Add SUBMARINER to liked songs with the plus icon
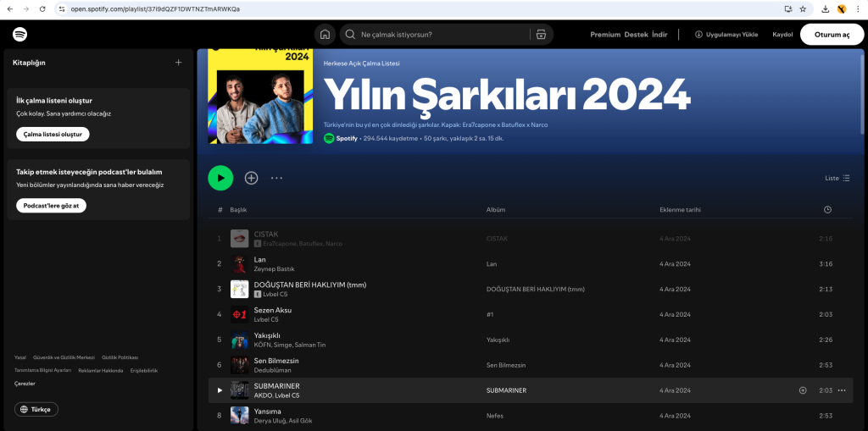The width and height of the screenshot is (868, 431). (x=803, y=390)
